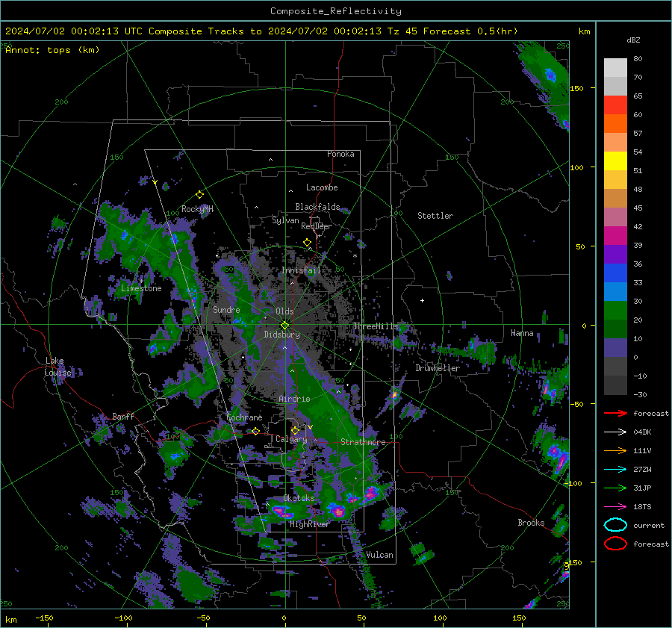The width and height of the screenshot is (672, 628).
Task: Click the Vulcan city label
Action: pos(379,555)
